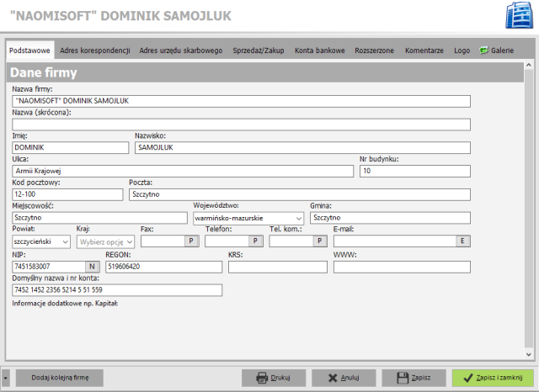Viewport: 539px width, 392px height.
Task: Switch to Adres korespondencji tab
Action: 95,50
